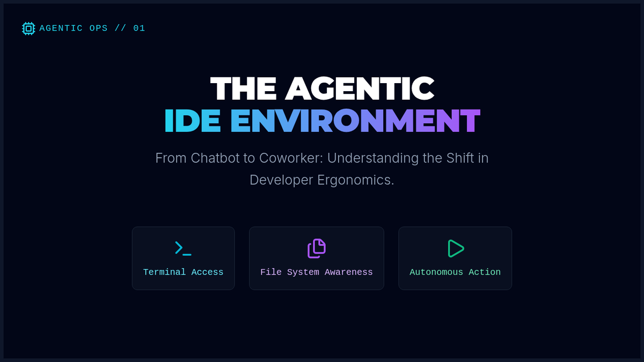The height and width of the screenshot is (362, 644).
Task: Select the 'Terminal Access' label
Action: click(x=183, y=272)
